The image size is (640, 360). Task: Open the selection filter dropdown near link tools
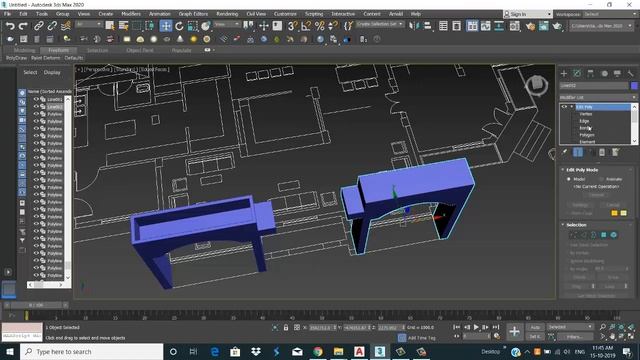[x=89, y=24]
